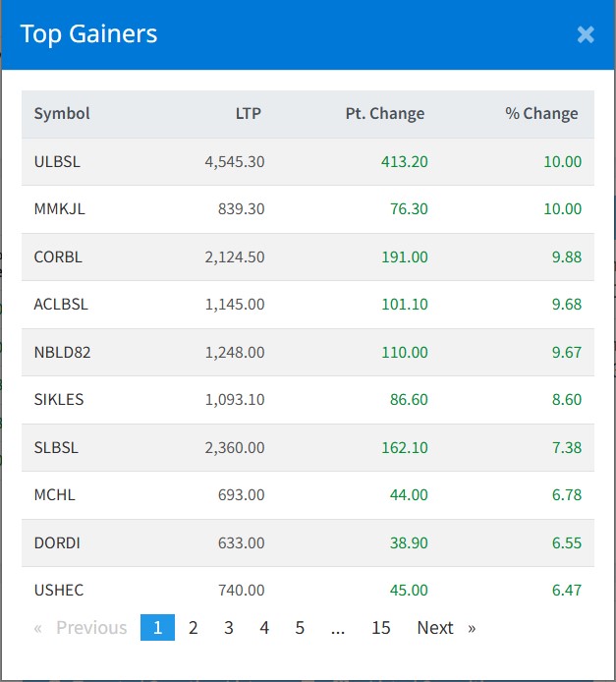Sort by % Change column header

(541, 114)
